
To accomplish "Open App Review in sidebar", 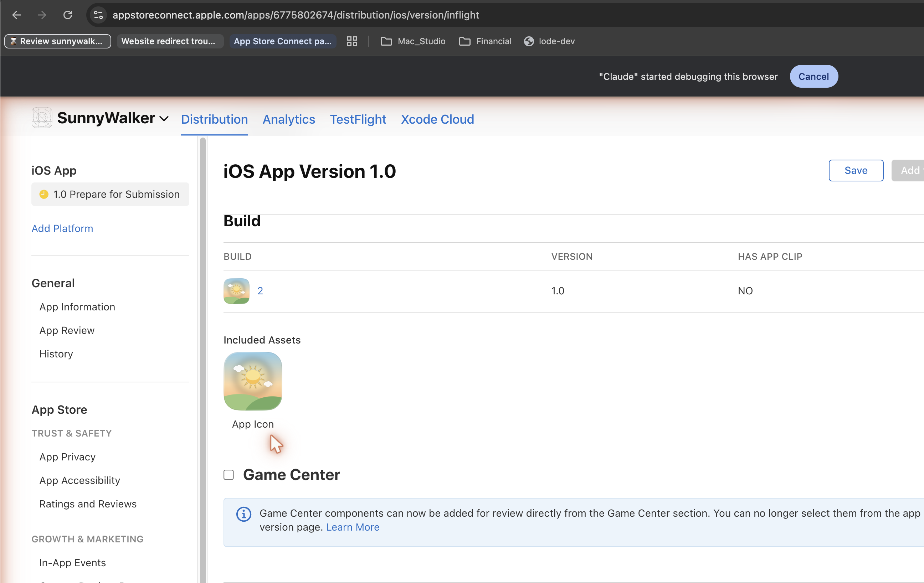I will tap(67, 330).
